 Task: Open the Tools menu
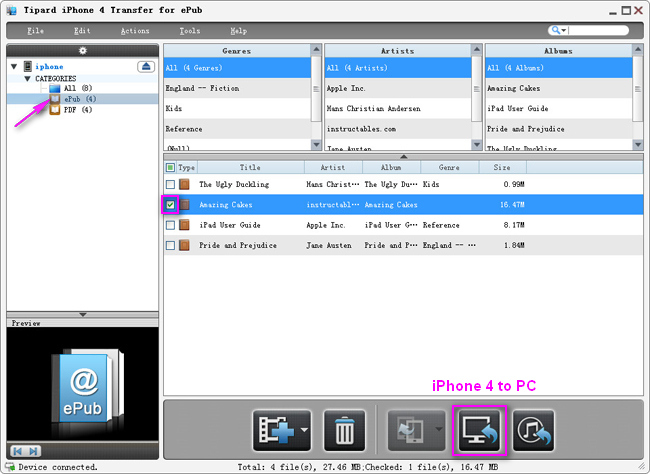pos(190,31)
